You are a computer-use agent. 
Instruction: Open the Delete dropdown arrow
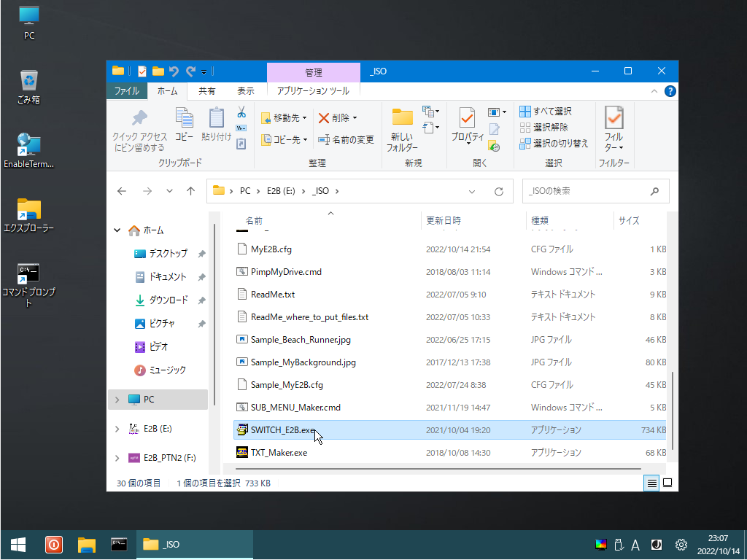[355, 117]
